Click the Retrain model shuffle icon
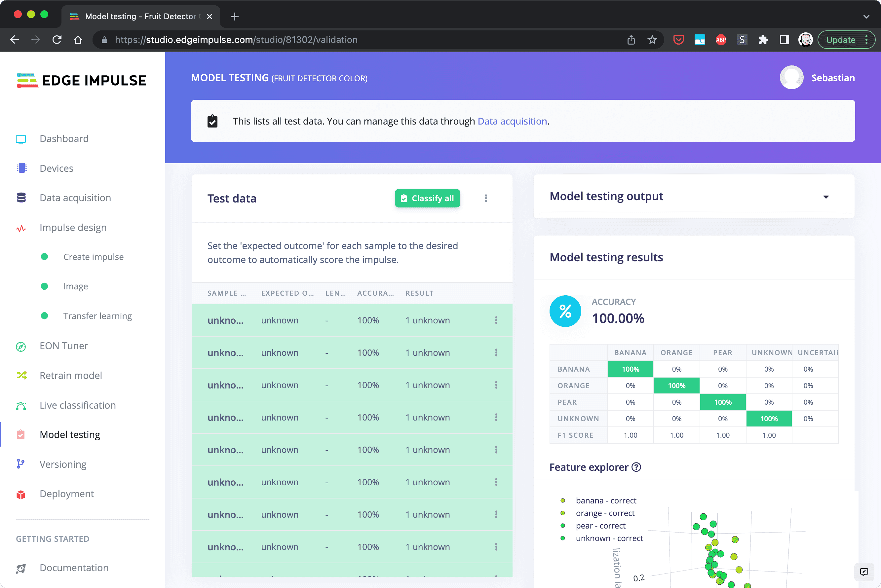The width and height of the screenshot is (881, 588). [21, 375]
